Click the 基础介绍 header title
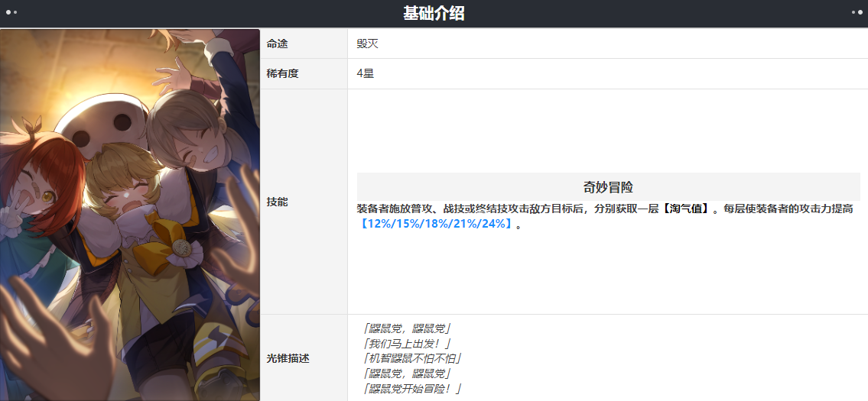The width and height of the screenshot is (868, 401). tap(434, 14)
